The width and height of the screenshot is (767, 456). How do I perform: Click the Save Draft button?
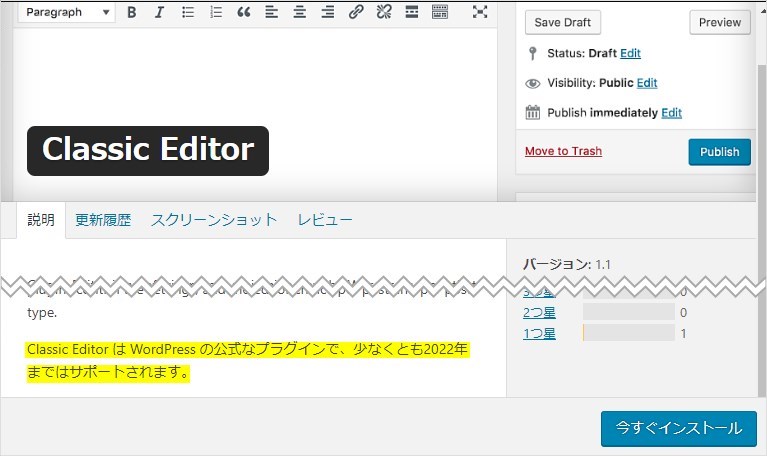563,23
